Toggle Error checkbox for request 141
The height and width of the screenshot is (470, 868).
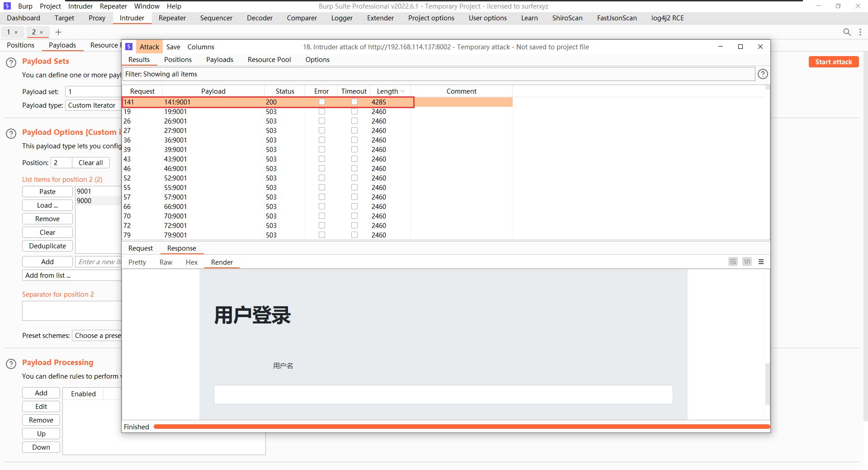coord(322,102)
